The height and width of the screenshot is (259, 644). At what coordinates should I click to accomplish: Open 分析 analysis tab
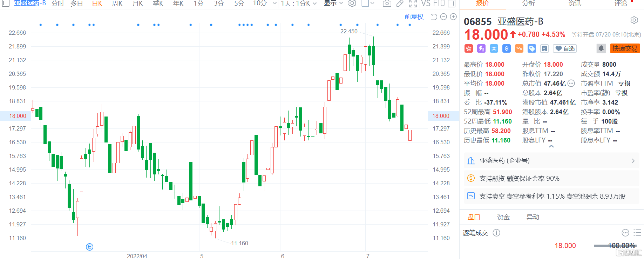pos(529,4)
